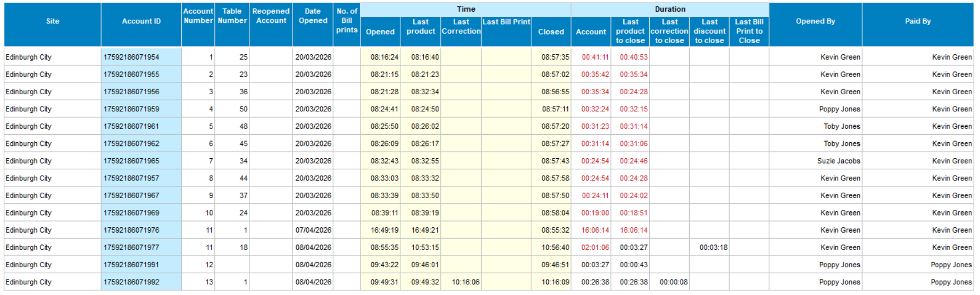Viewport: 980px width, 295px height.
Task: Click Suzie Jacobs in Opened By column
Action: coord(838,161)
